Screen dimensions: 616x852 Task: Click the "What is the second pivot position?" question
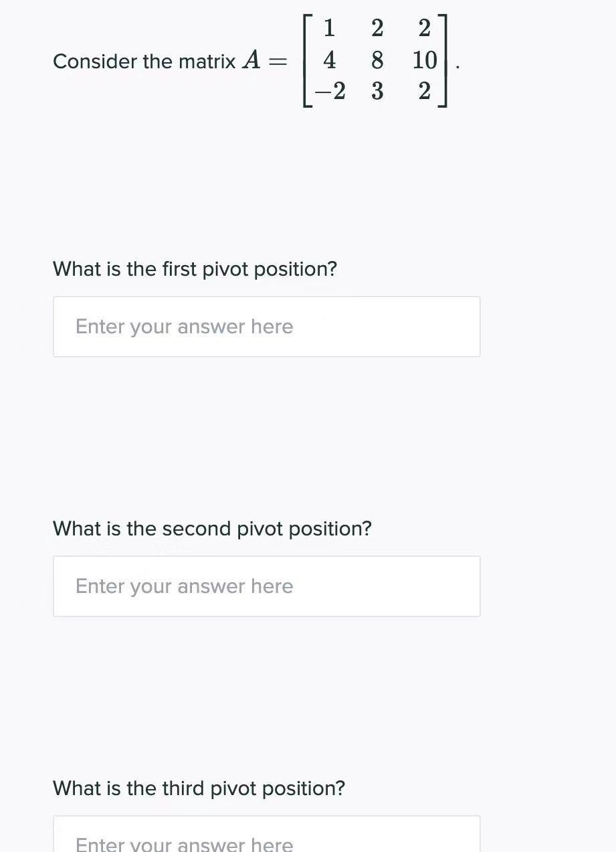[x=212, y=529]
